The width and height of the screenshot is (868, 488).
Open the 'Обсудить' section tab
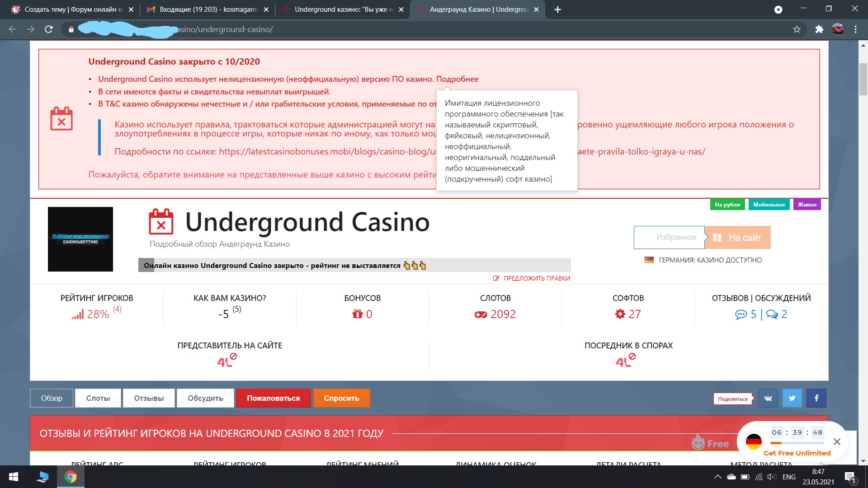pyautogui.click(x=205, y=398)
